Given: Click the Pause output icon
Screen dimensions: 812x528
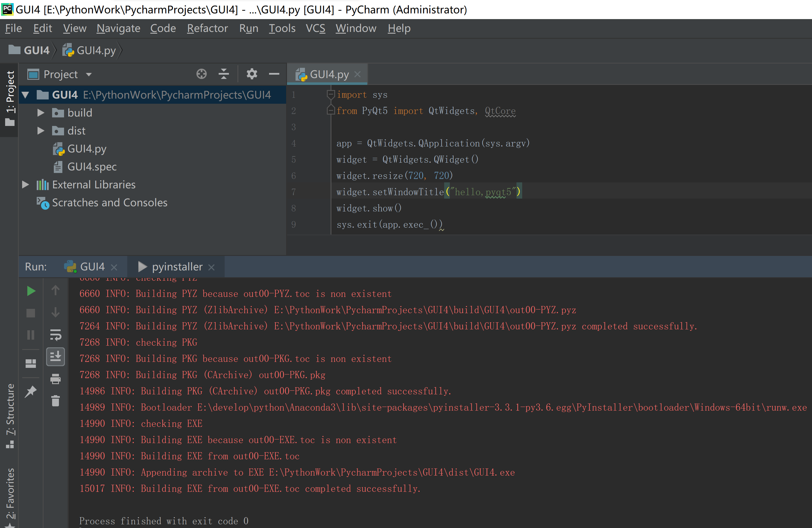Looking at the screenshot, I should 31,335.
